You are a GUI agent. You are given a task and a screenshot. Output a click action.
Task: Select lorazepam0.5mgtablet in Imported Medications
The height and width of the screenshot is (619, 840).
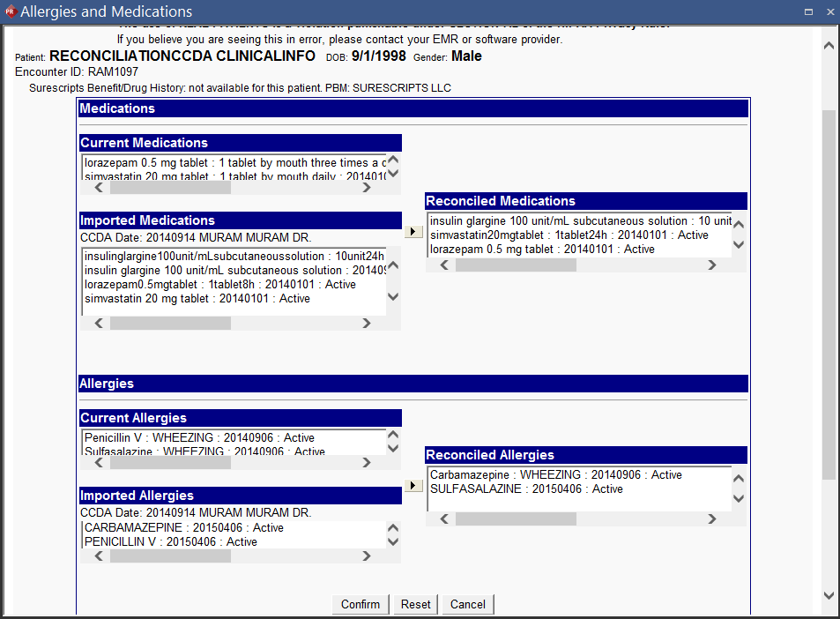[x=219, y=285]
